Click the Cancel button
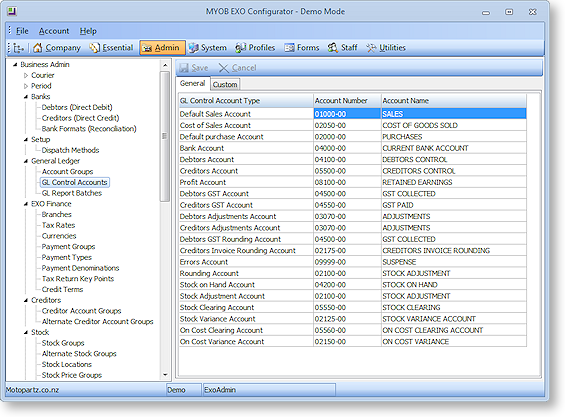565x417 pixels. 237,68
